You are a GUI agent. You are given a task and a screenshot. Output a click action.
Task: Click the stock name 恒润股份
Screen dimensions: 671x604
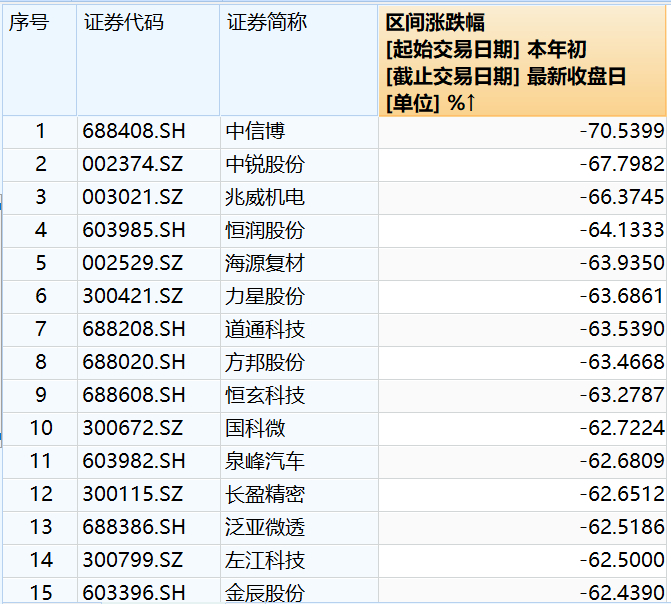coord(265,230)
